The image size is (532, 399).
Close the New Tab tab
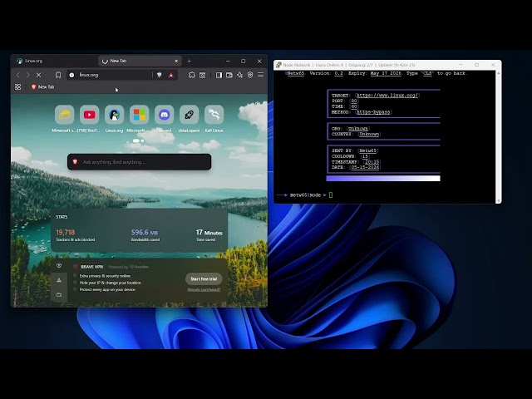click(176, 61)
